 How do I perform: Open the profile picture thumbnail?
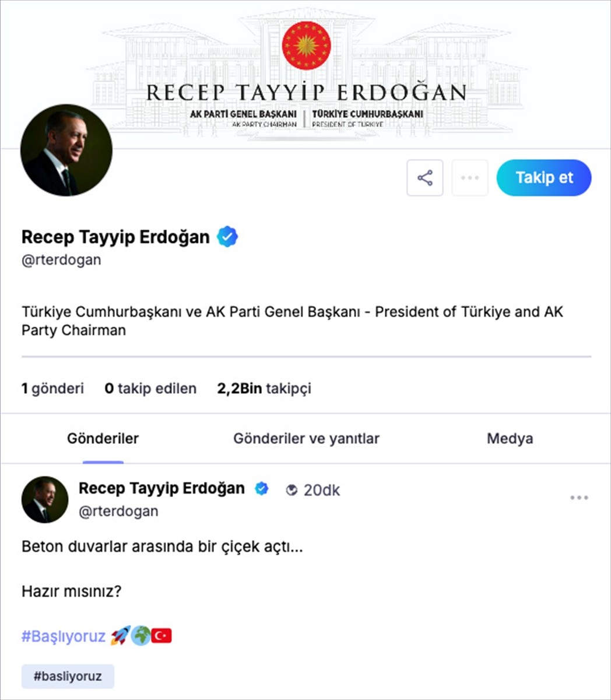pyautogui.click(x=66, y=150)
